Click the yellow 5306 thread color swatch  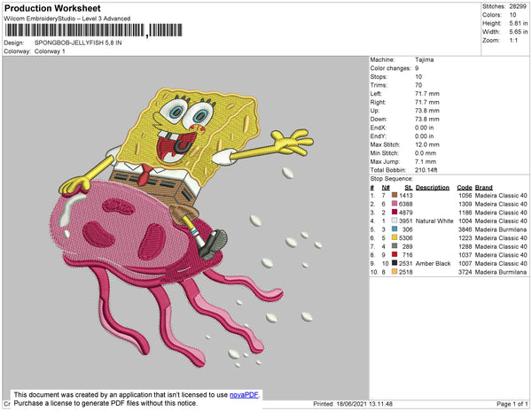395,237
